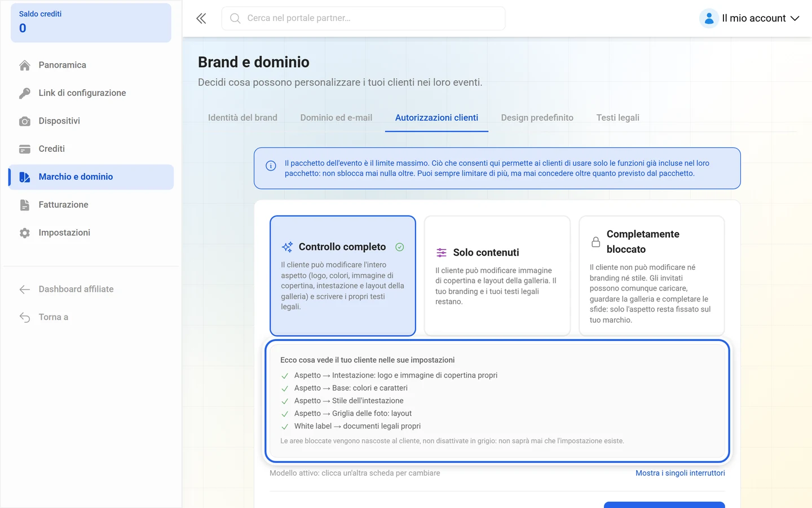This screenshot has height=508, width=812.
Task: Click the account avatar icon
Action: coord(709,18)
